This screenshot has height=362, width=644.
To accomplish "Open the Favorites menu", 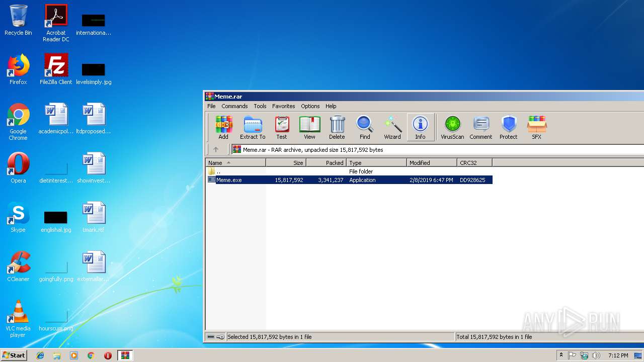I will [x=284, y=106].
